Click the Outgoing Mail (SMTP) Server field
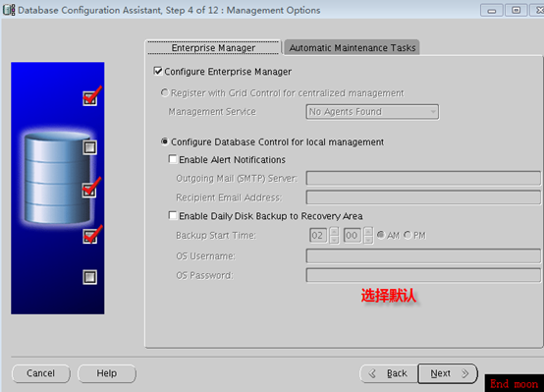The image size is (544, 392). [x=423, y=178]
